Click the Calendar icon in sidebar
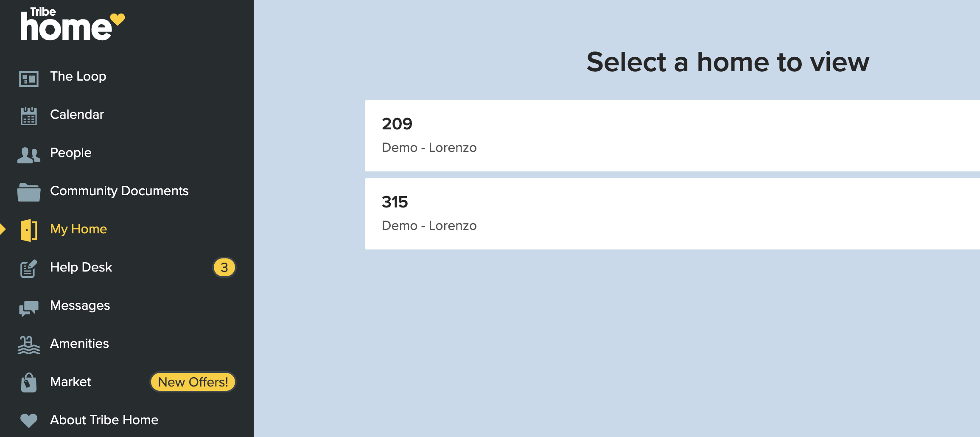 (29, 116)
